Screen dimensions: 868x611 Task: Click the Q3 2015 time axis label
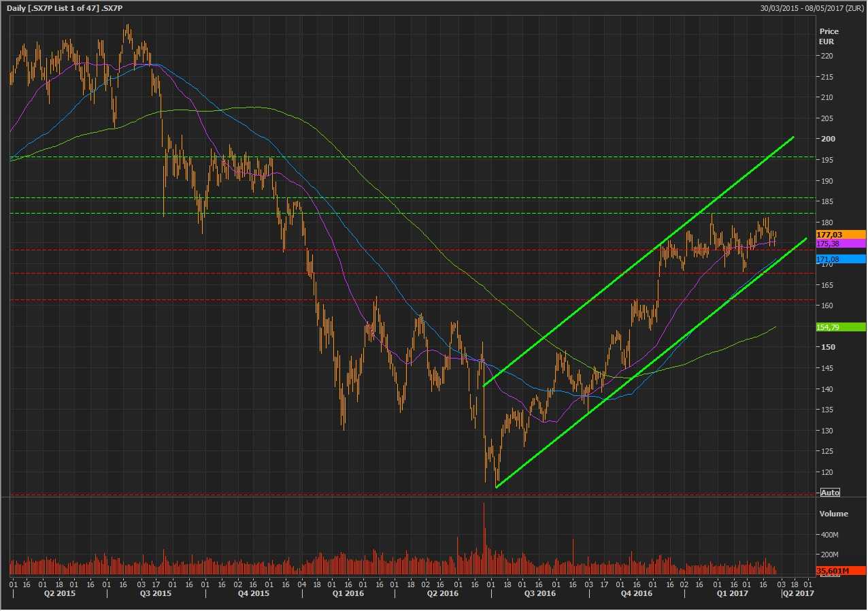[156, 594]
